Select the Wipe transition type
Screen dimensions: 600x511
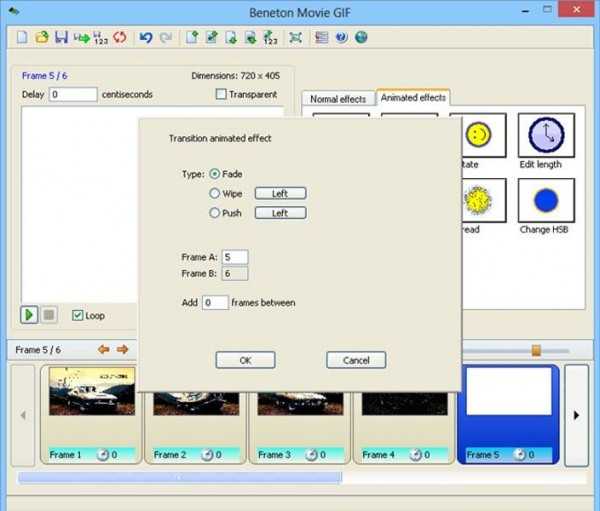[x=215, y=193]
